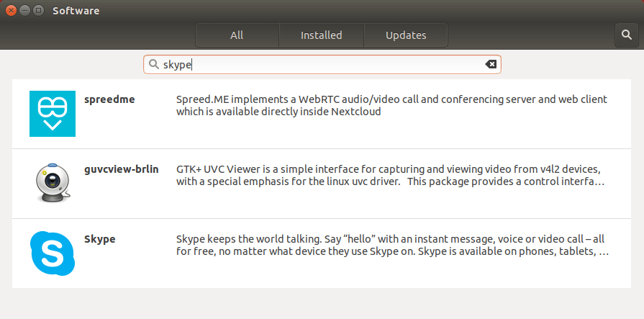Image resolution: width=644 pixels, height=319 pixels.
Task: Click the guvcview webcam icon
Action: pos(52,184)
